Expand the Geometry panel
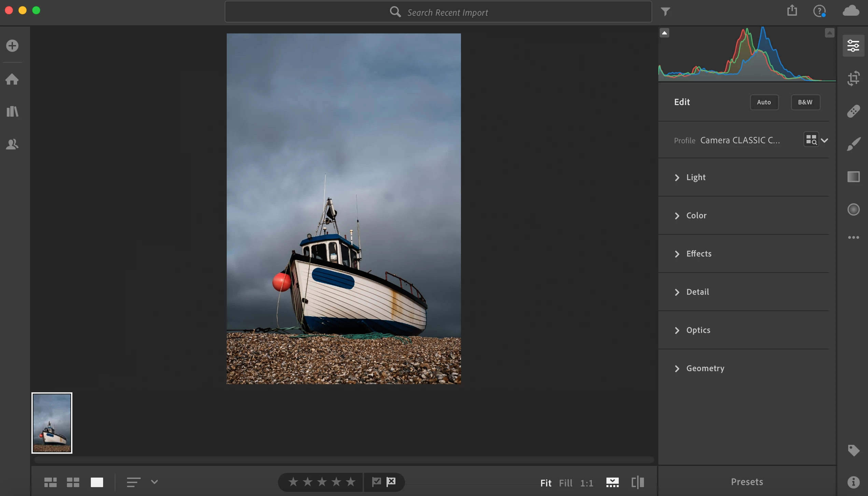 pyautogui.click(x=705, y=368)
